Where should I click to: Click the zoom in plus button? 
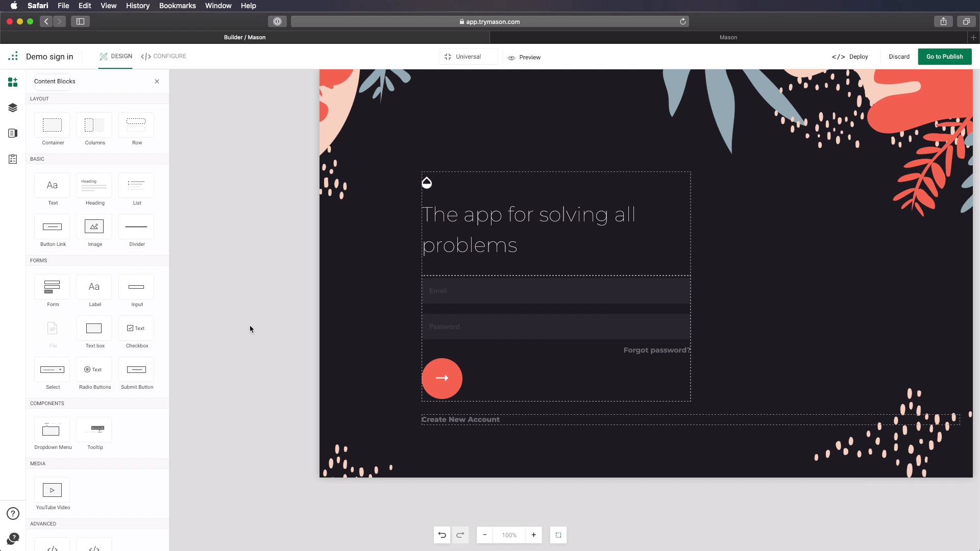click(x=534, y=535)
